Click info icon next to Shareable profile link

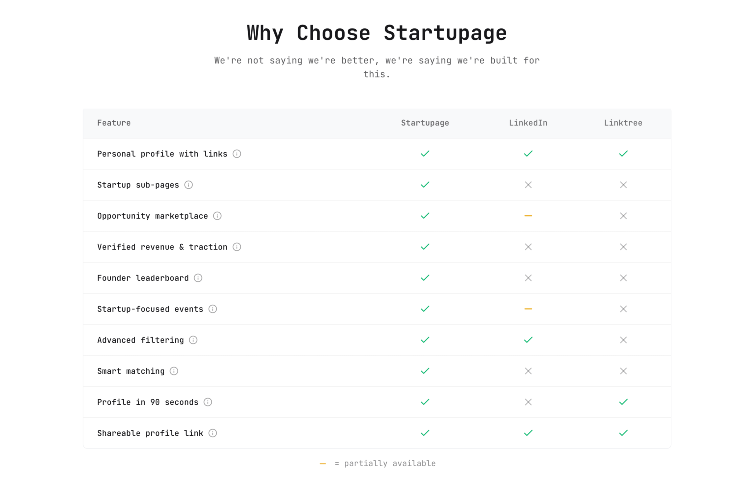tap(213, 433)
